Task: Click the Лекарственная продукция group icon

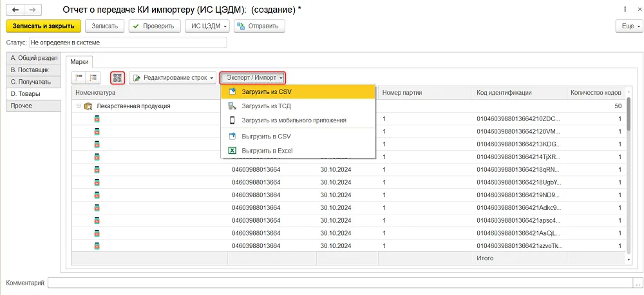Action: [x=88, y=106]
